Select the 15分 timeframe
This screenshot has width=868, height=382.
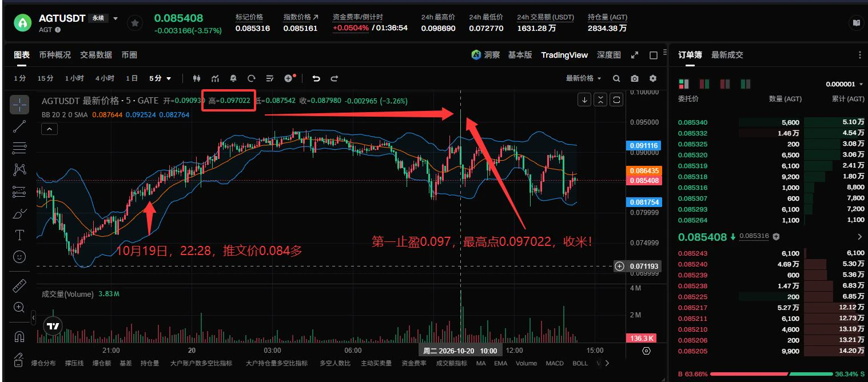pyautogui.click(x=45, y=78)
